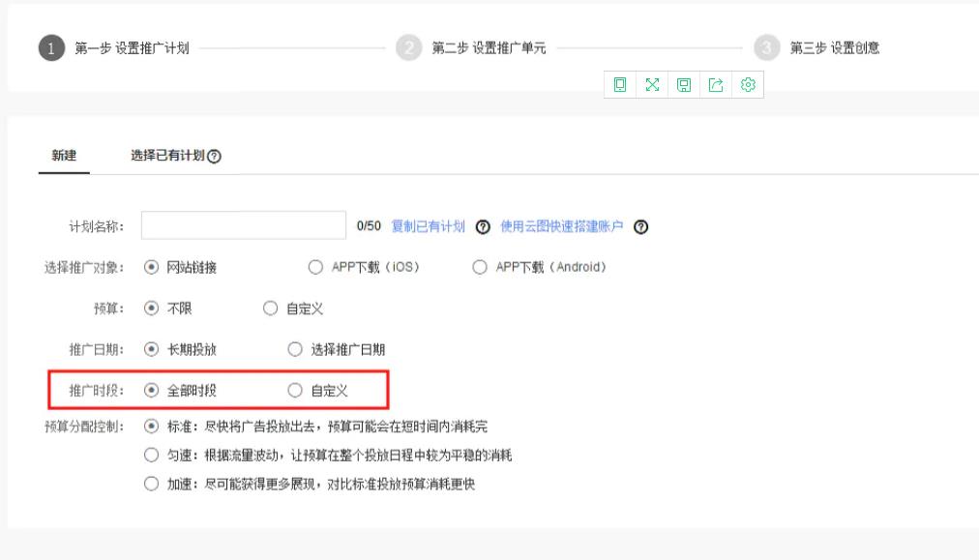This screenshot has width=979, height=560.
Task: Click the share/export icon in the toolbar
Action: [716, 85]
